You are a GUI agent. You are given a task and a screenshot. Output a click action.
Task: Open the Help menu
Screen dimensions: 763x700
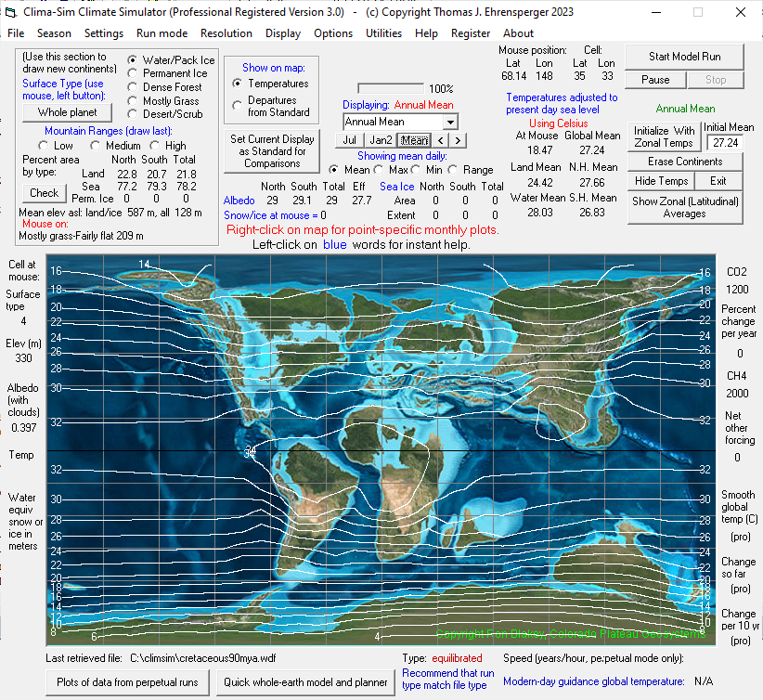coord(426,33)
